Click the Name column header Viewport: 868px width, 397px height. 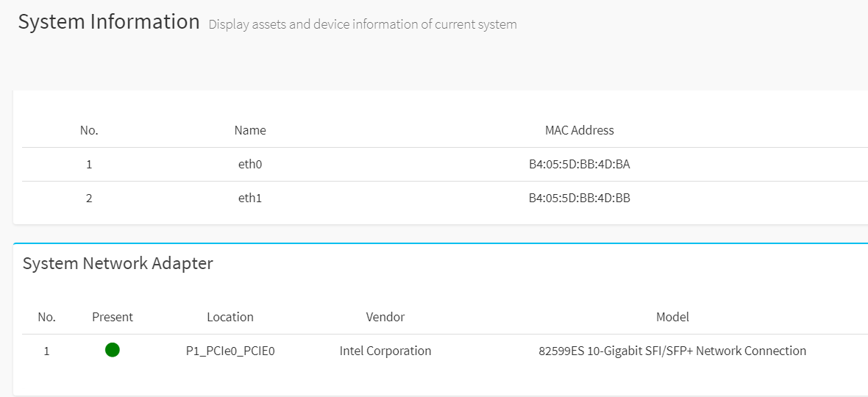(250, 130)
